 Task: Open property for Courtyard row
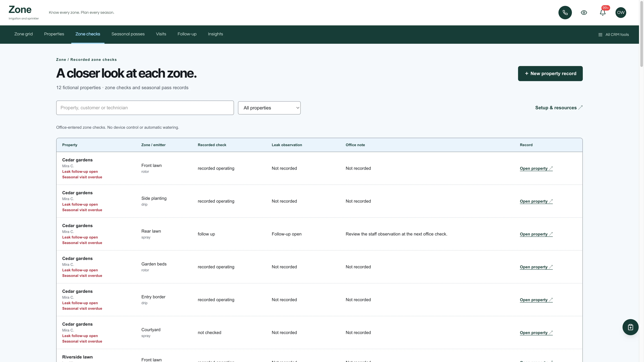coord(536,333)
